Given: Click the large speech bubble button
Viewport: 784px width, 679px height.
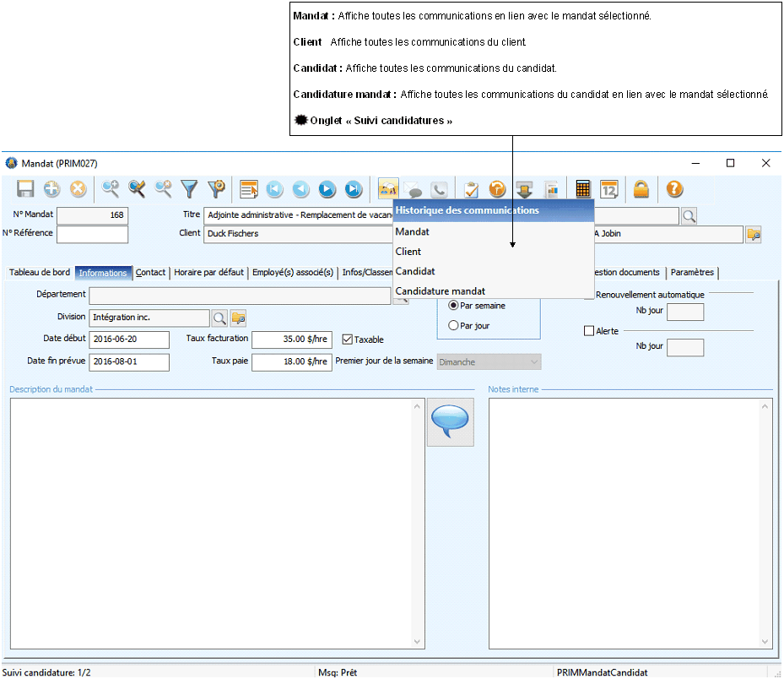Looking at the screenshot, I should click(x=450, y=421).
